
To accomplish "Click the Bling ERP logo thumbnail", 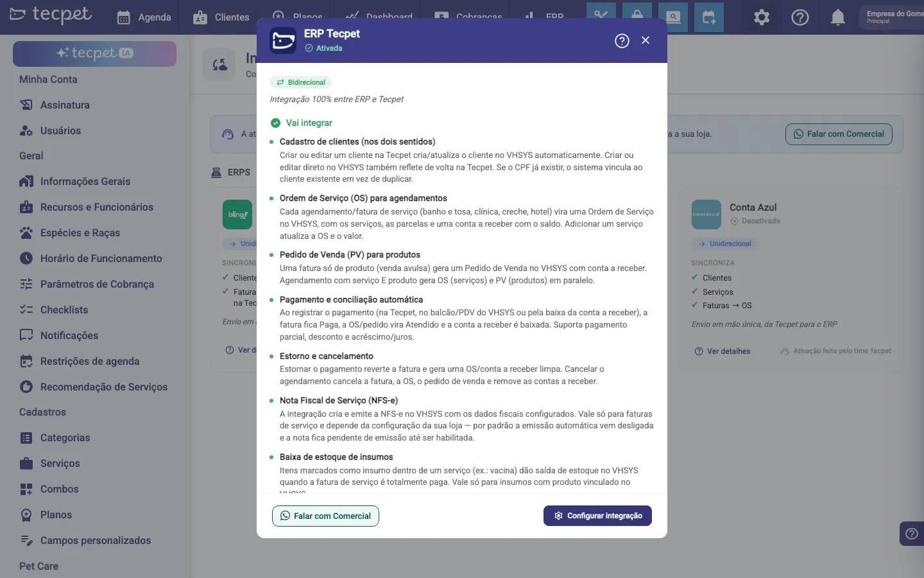I will pyautogui.click(x=237, y=215).
